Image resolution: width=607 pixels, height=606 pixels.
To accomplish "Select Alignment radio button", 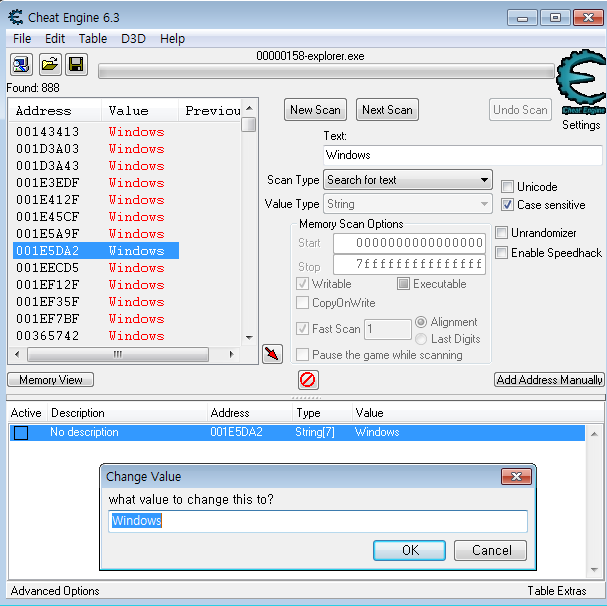I will tap(421, 322).
